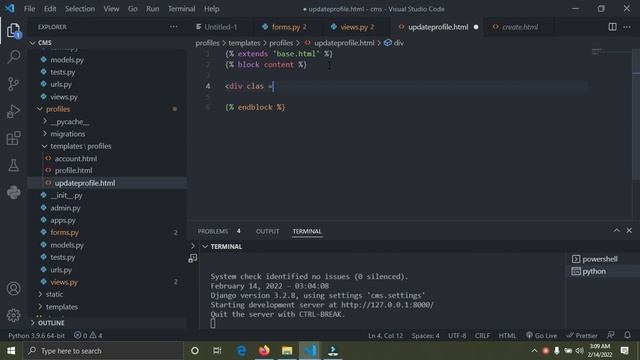Close the terminal panel
Viewport: 640px width, 360px height.
629,231
